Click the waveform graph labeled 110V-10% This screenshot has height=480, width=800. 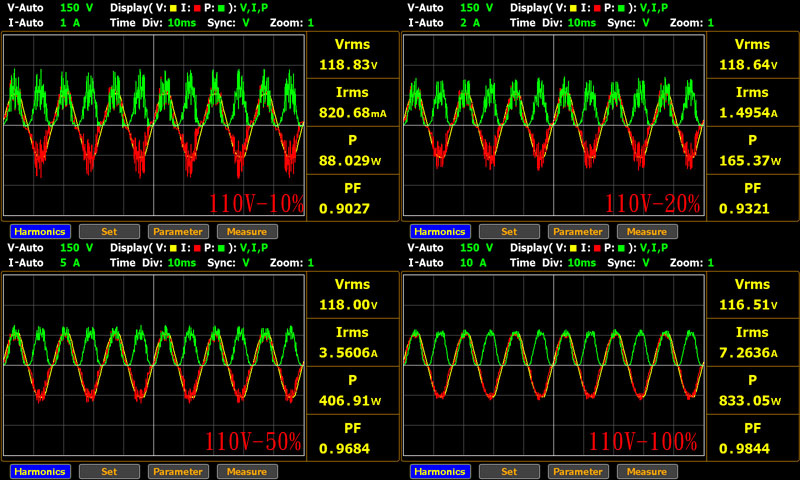(x=154, y=125)
